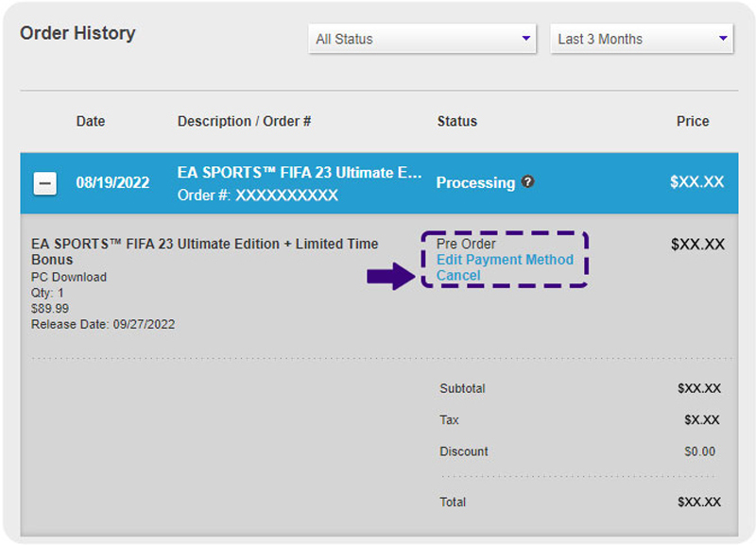
Task: Click the Price column header
Action: 693,121
